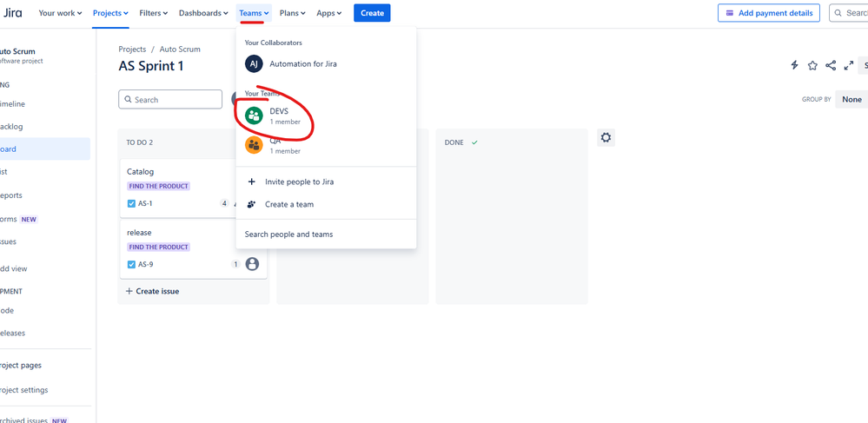Expand the Filters menu
The image size is (868, 423).
pyautogui.click(x=153, y=13)
